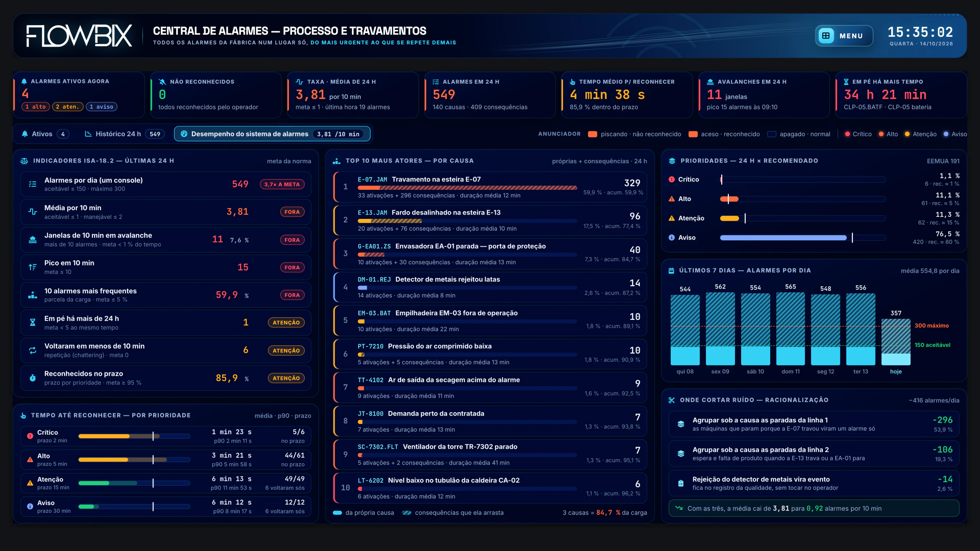Click the Crítico legend dot in the anunciador bar
Screen dimensions: 980x551
(x=848, y=134)
